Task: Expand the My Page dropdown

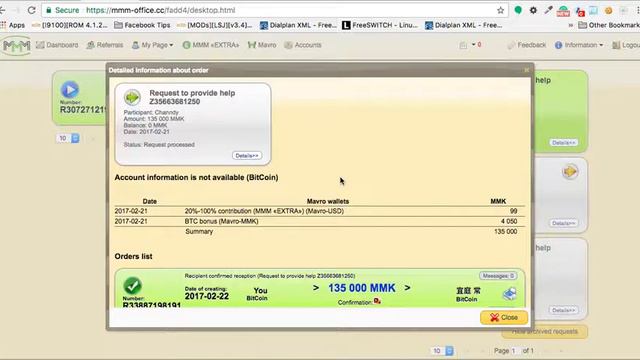Action: [x=152, y=45]
